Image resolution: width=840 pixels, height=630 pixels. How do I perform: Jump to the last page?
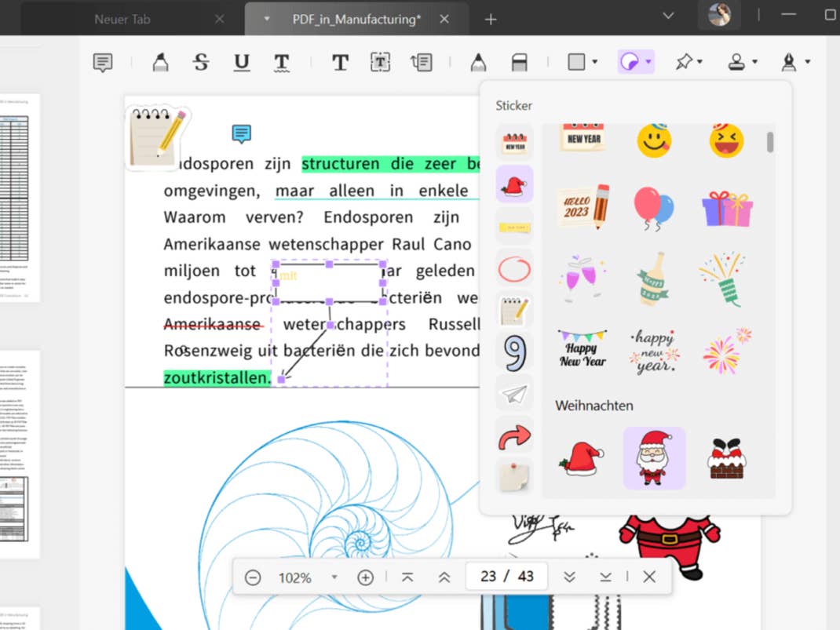click(605, 577)
